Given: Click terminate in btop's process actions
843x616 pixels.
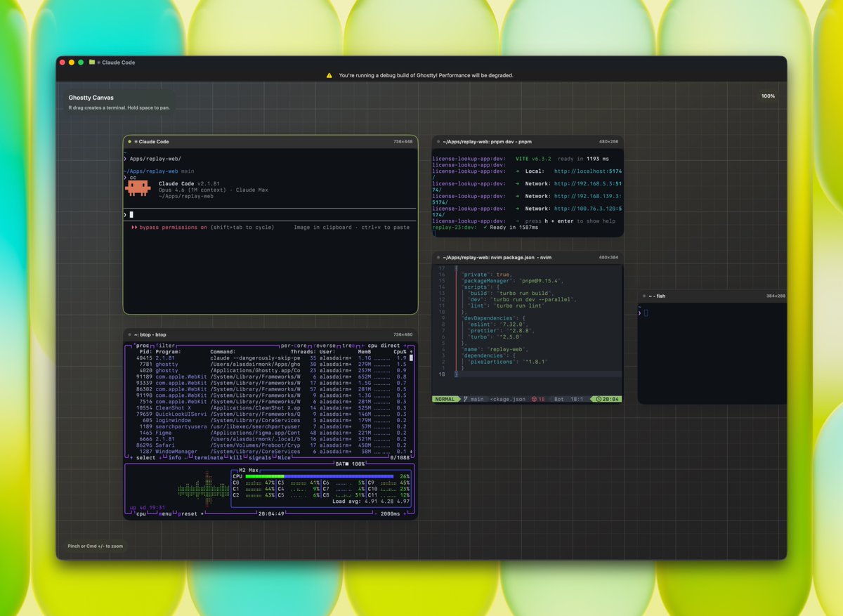Looking at the screenshot, I should 209,458.
